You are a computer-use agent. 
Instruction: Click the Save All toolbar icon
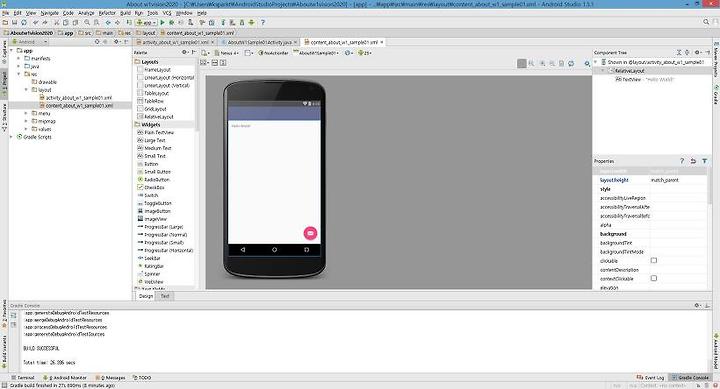[15, 23]
